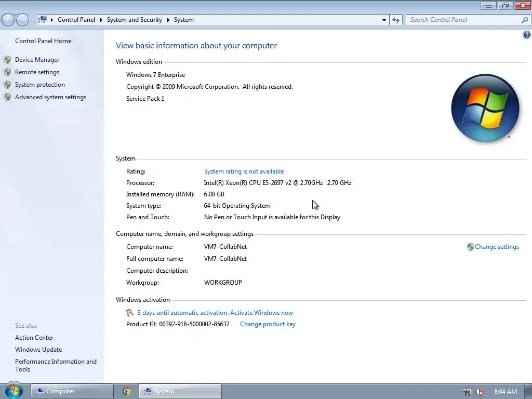Viewport: 532px width, 399px height.
Task: Click the Back navigation button
Action: coord(8,20)
